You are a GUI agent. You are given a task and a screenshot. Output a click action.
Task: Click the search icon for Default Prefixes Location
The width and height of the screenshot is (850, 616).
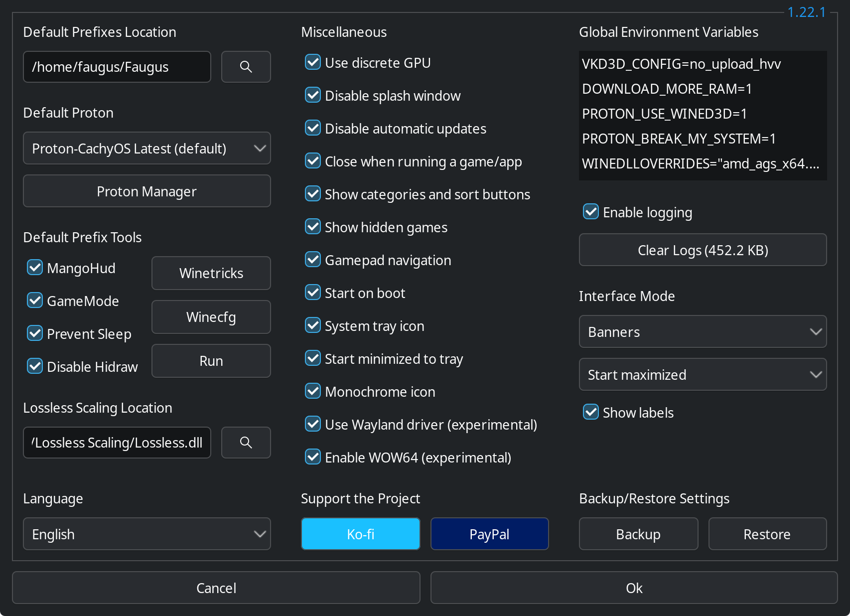click(246, 67)
